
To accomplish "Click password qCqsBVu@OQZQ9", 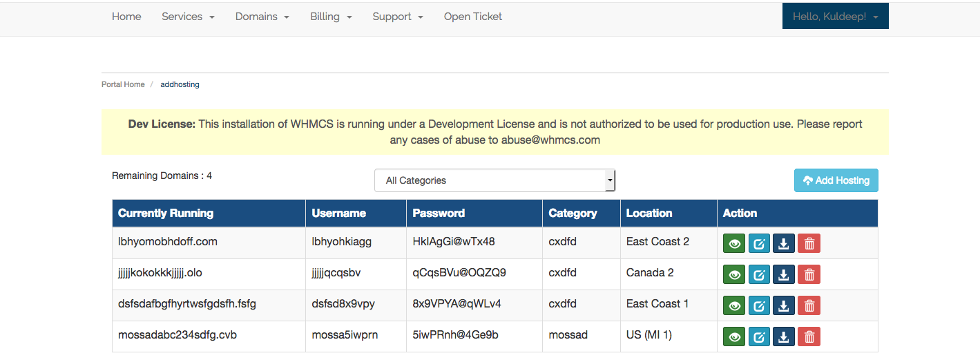I will point(459,273).
